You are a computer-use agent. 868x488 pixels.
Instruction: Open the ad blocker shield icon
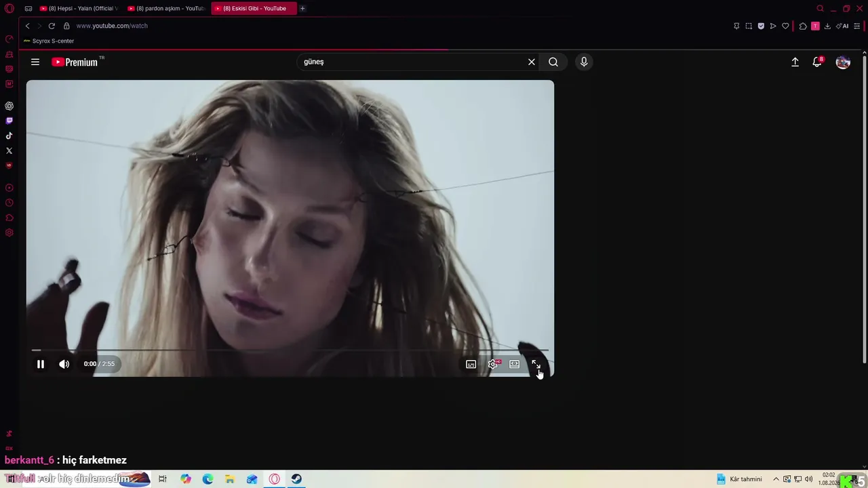pos(761,26)
